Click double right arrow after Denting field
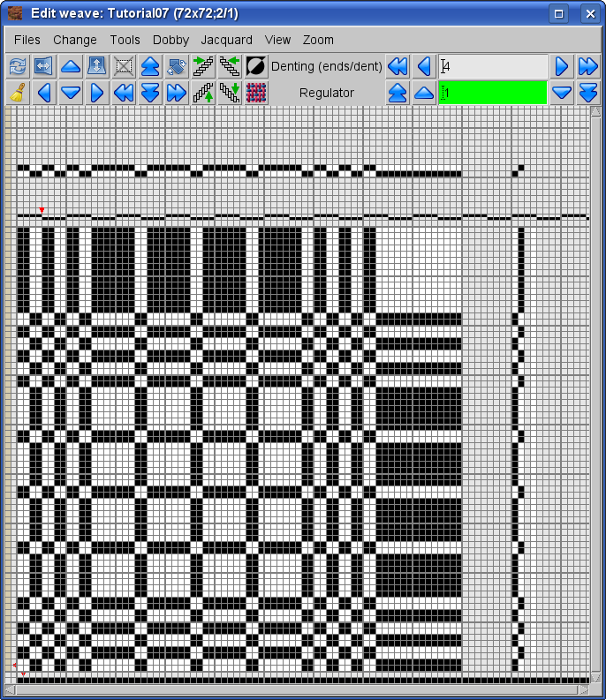The width and height of the screenshot is (606, 700). click(x=588, y=66)
